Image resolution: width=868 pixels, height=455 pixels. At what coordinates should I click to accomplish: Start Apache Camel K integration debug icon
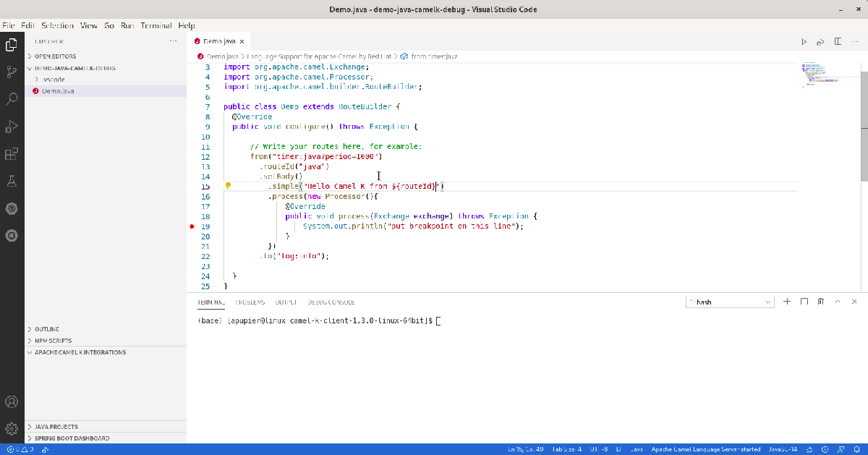pyautogui.click(x=821, y=42)
